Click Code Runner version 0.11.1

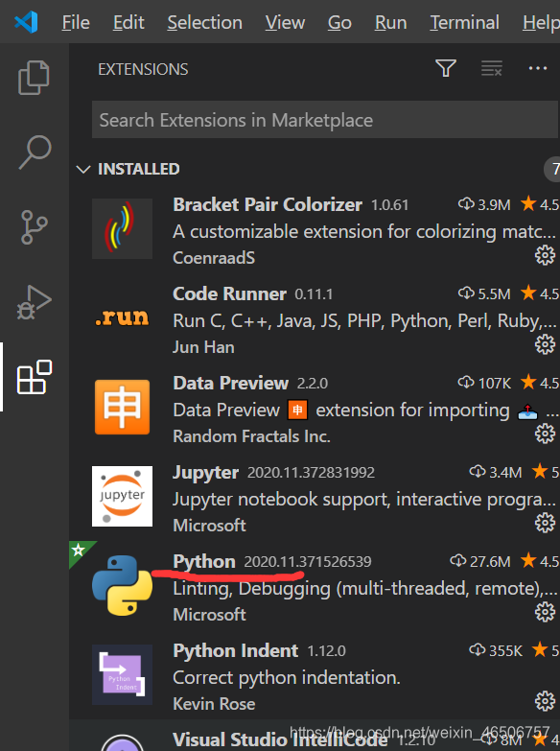pyautogui.click(x=314, y=294)
